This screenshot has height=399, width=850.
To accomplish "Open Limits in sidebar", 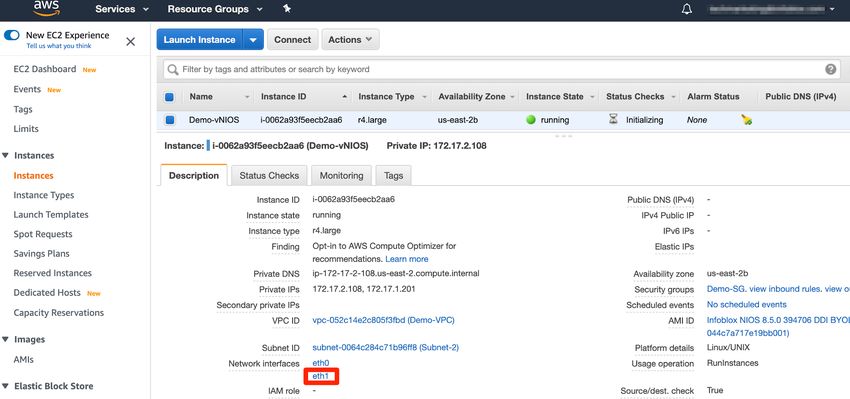I will pyautogui.click(x=26, y=128).
